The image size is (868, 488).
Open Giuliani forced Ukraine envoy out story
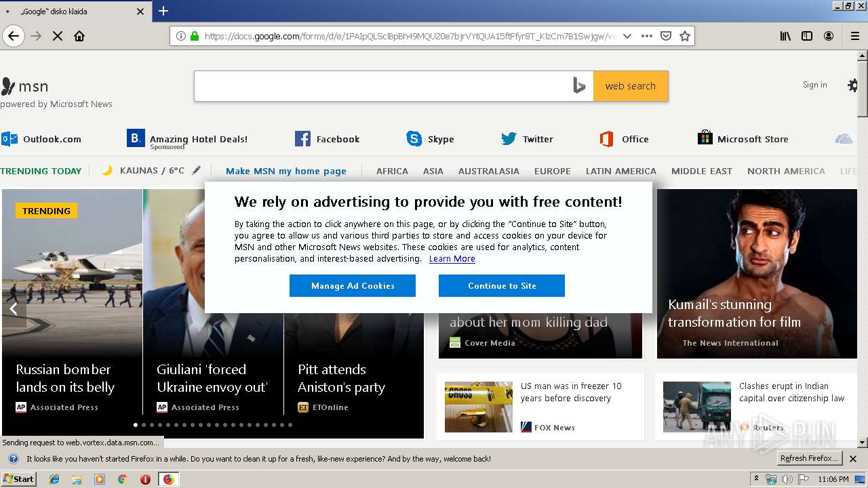[x=213, y=378]
